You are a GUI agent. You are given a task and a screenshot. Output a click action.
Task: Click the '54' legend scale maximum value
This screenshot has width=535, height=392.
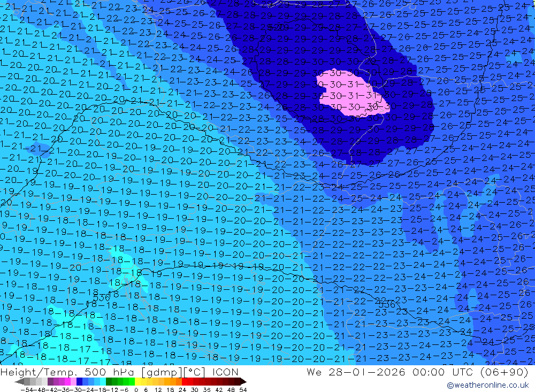point(243,390)
